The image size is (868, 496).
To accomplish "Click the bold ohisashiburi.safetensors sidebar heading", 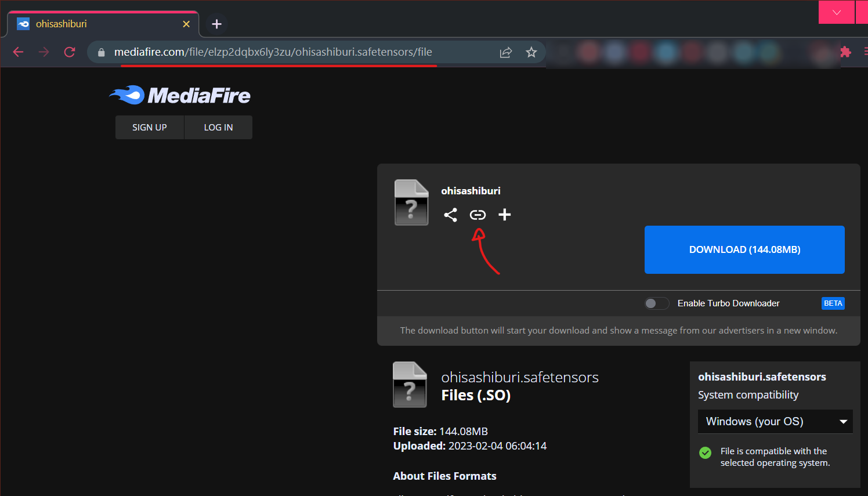I will click(762, 377).
